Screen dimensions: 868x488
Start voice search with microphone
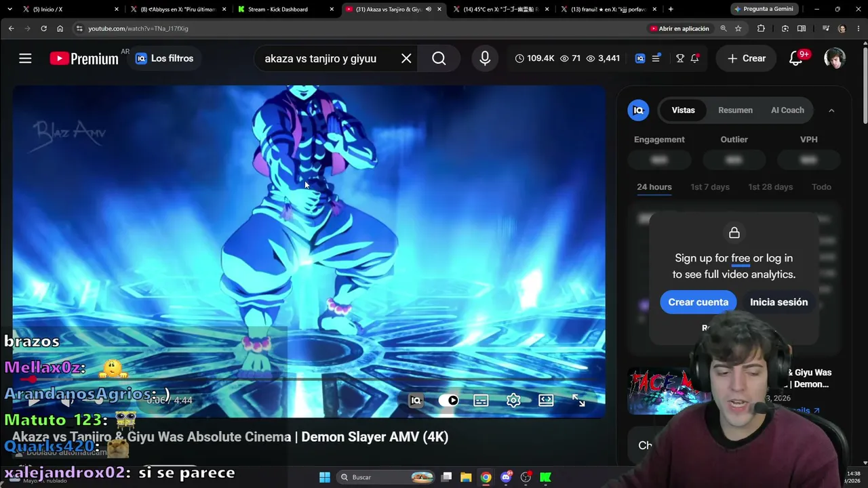(485, 58)
